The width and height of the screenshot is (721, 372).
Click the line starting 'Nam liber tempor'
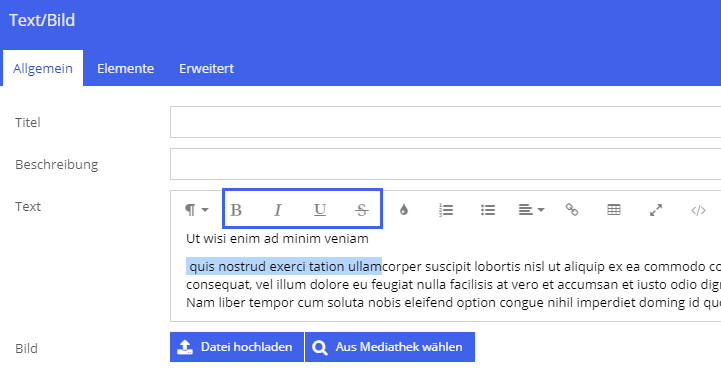coord(453,303)
